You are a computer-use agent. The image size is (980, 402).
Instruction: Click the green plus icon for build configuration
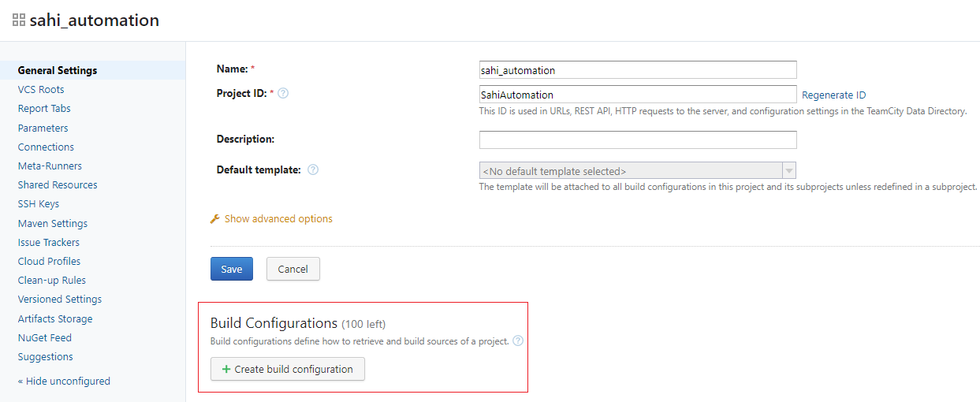(x=226, y=369)
